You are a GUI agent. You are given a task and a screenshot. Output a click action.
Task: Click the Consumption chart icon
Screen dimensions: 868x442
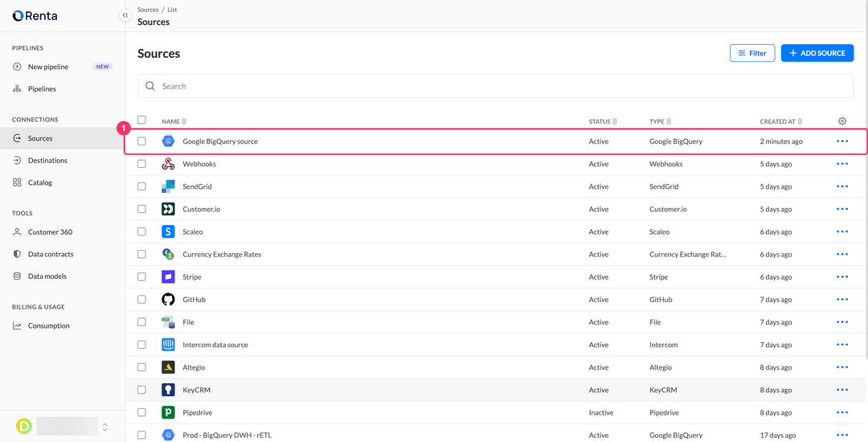17,325
